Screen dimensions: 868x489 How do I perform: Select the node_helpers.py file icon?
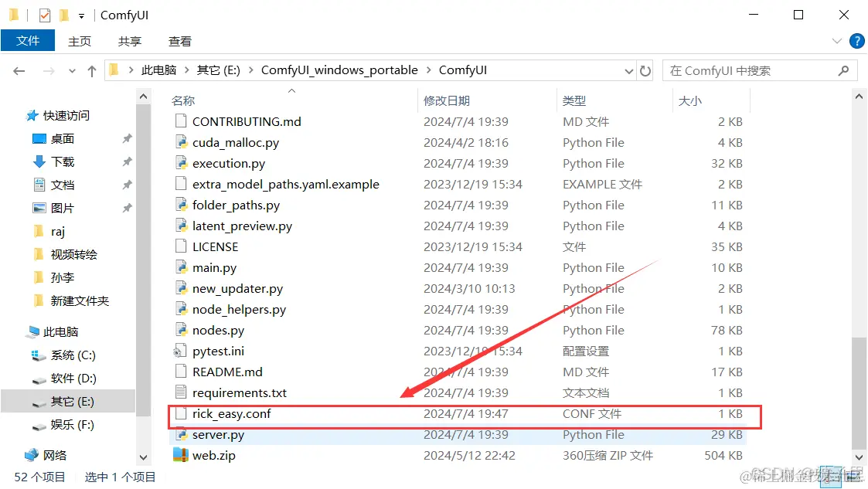tap(180, 309)
